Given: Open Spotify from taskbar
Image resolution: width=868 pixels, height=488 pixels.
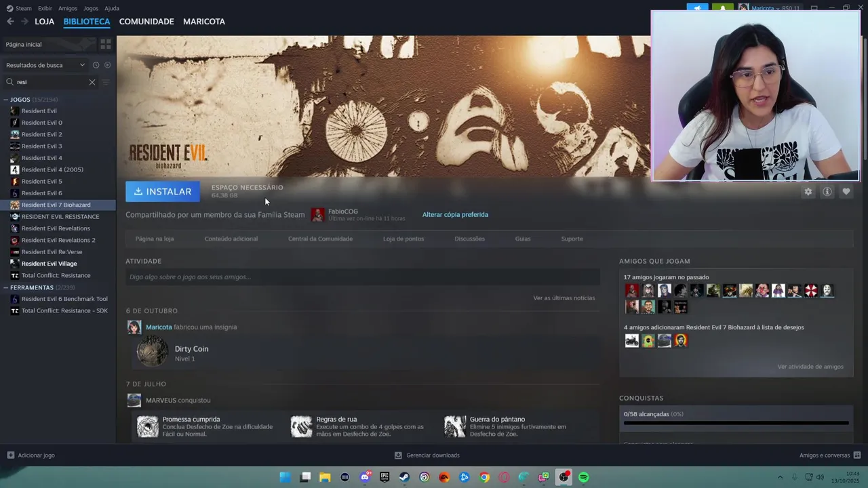Looking at the screenshot, I should [x=583, y=477].
